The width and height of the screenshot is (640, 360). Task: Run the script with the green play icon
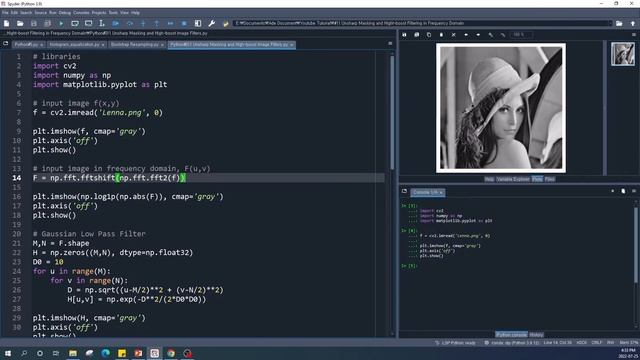(61, 24)
